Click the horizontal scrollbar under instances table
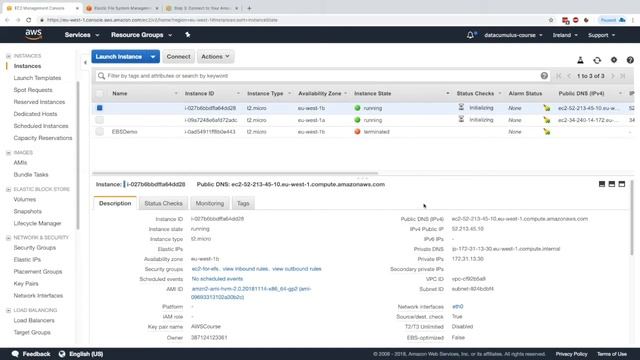Image resolution: width=640 pixels, height=360 pixels. pos(235,173)
